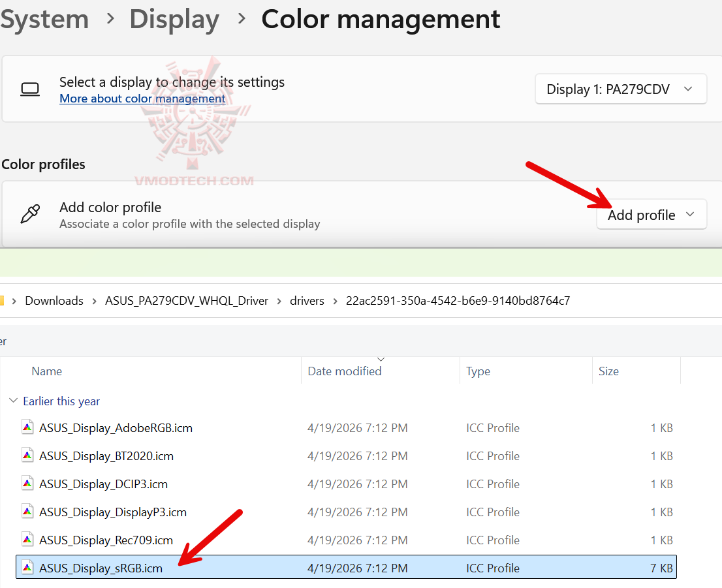The height and width of the screenshot is (588, 722).
Task: Click the Color management page title
Action: pos(381,20)
